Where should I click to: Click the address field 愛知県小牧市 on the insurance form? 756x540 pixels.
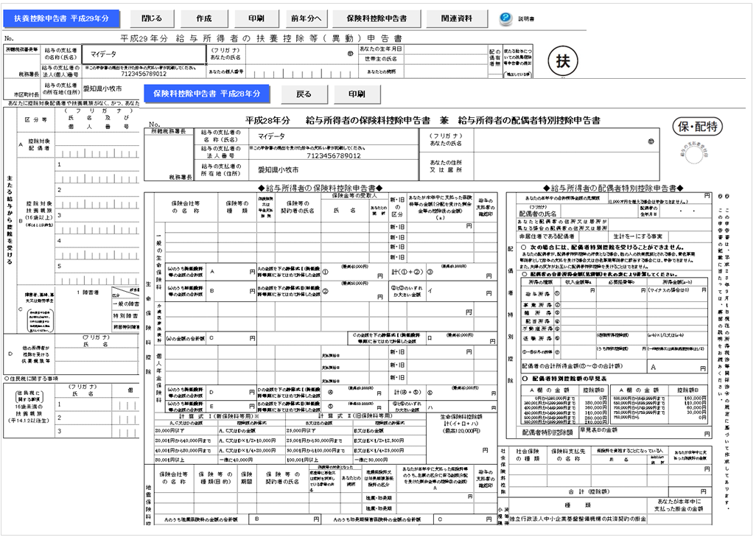pos(334,170)
